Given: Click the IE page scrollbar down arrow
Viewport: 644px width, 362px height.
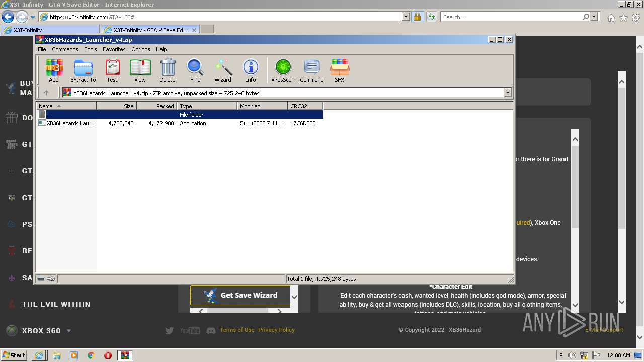Looking at the screenshot, I should pyautogui.click(x=640, y=337).
